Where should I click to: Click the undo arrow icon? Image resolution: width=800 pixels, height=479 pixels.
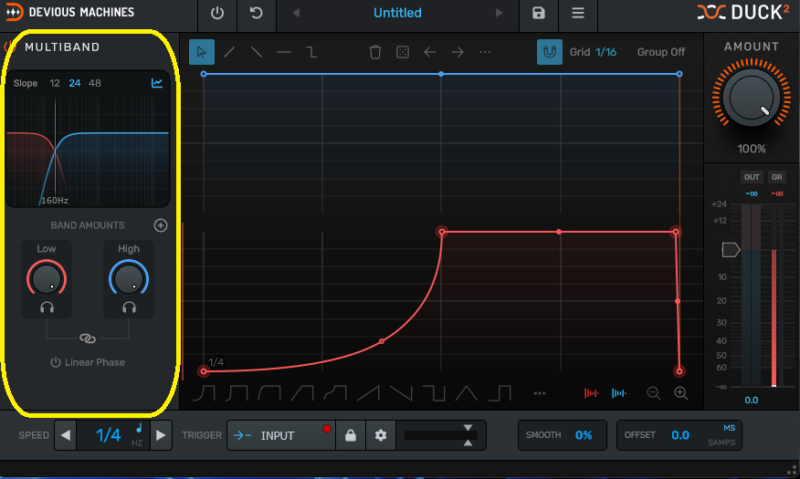coord(256,13)
